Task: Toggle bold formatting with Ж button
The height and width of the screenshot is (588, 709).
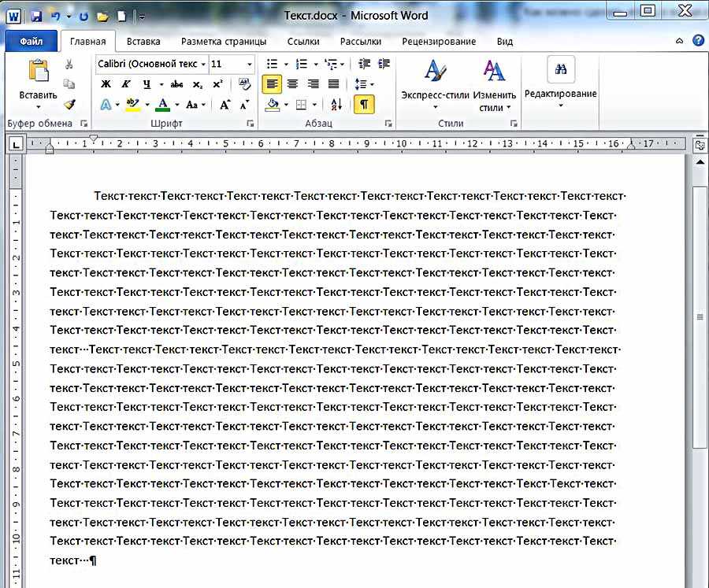Action: [106, 84]
